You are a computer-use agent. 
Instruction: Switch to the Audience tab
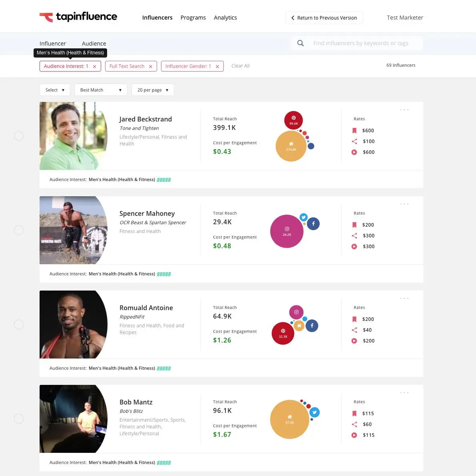[94, 43]
